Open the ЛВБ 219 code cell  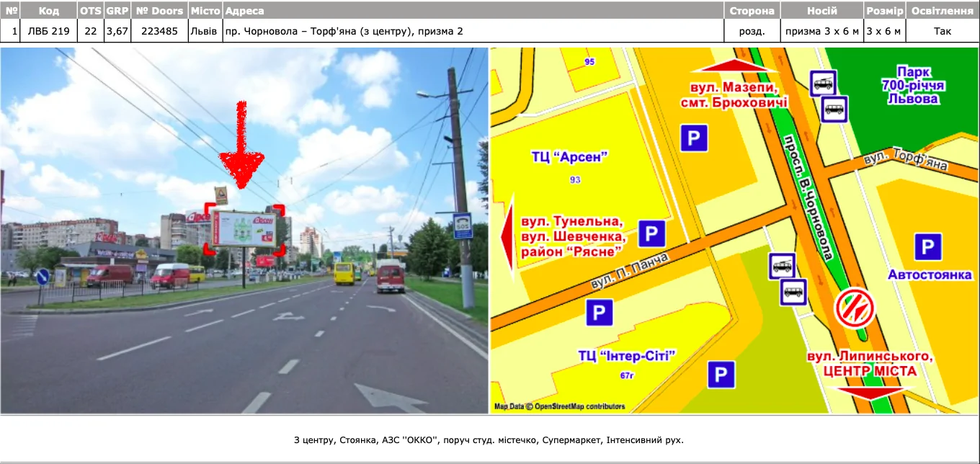click(x=48, y=31)
